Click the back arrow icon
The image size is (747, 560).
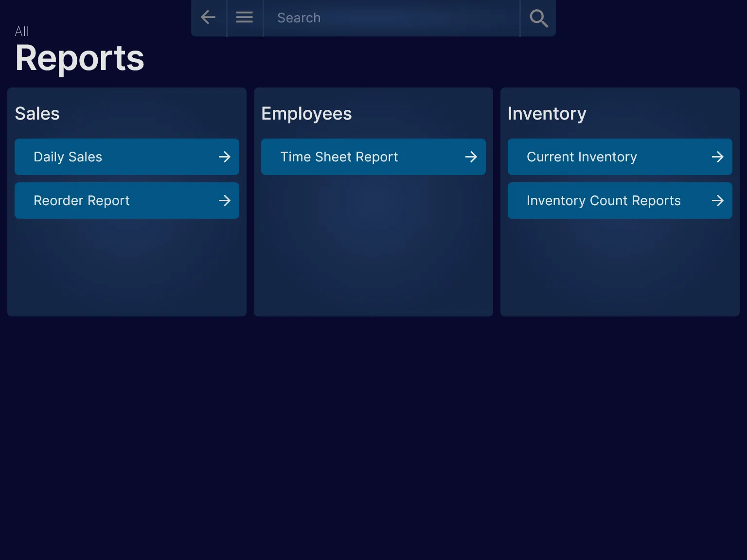[x=208, y=17]
